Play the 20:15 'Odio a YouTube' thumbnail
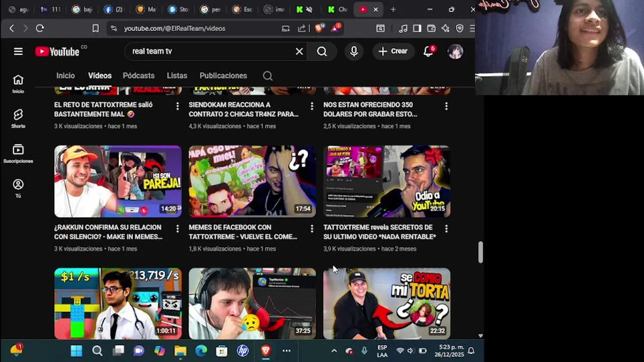Screen dimensions: 644x362 pos(387,182)
